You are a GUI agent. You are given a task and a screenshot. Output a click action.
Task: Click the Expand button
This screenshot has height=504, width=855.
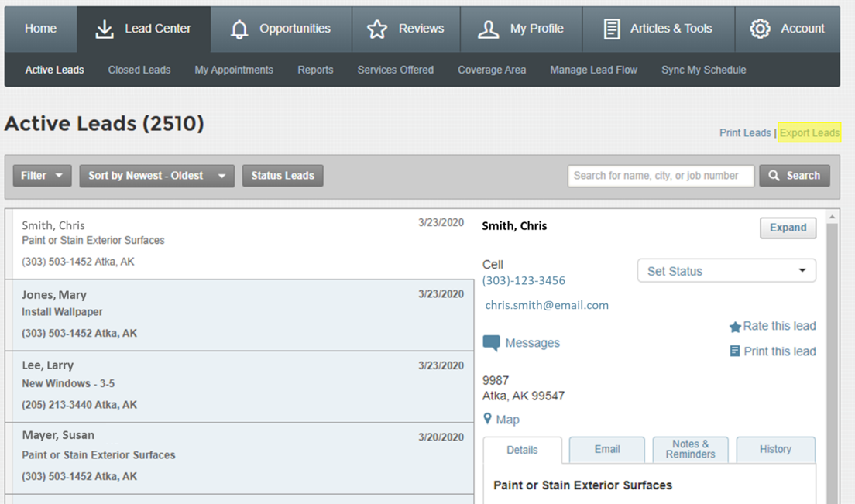point(788,228)
